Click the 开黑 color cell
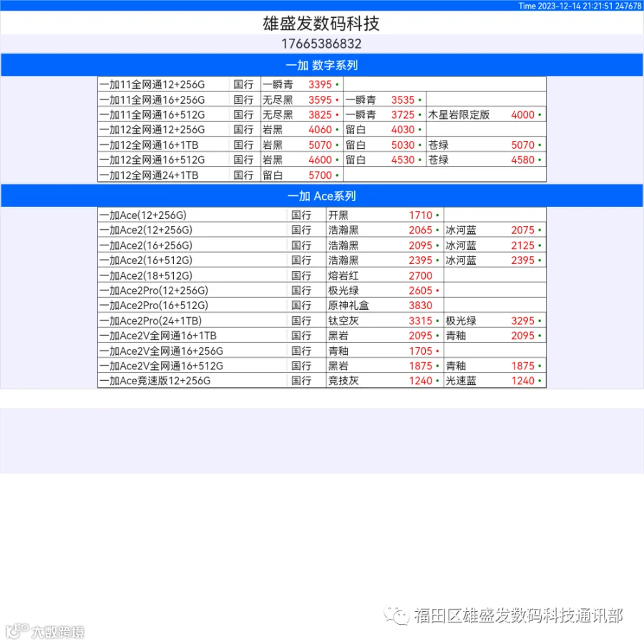Image resolution: width=644 pixels, height=644 pixels. (x=338, y=215)
